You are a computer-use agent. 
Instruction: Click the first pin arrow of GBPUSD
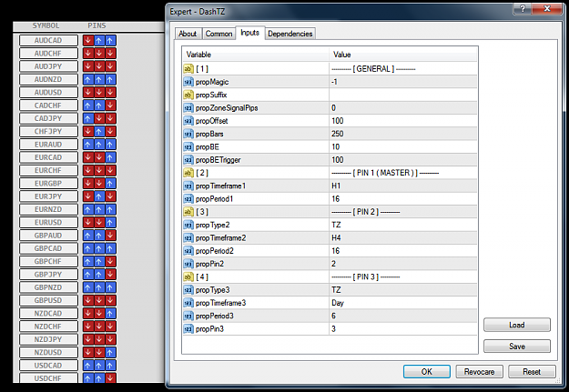tap(87, 300)
